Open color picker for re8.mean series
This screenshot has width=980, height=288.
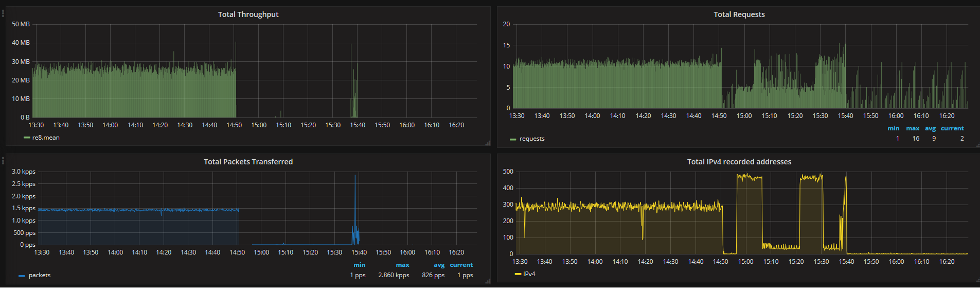[27, 138]
